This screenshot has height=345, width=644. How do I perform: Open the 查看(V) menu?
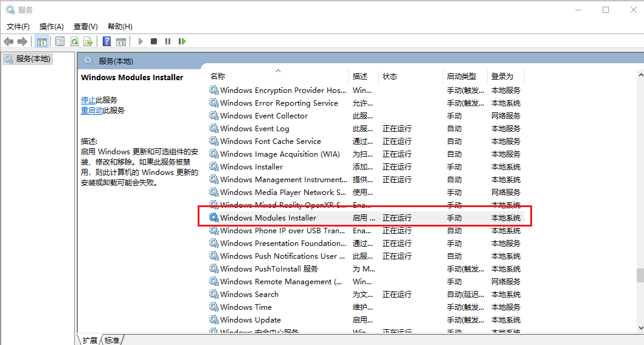coord(85,27)
